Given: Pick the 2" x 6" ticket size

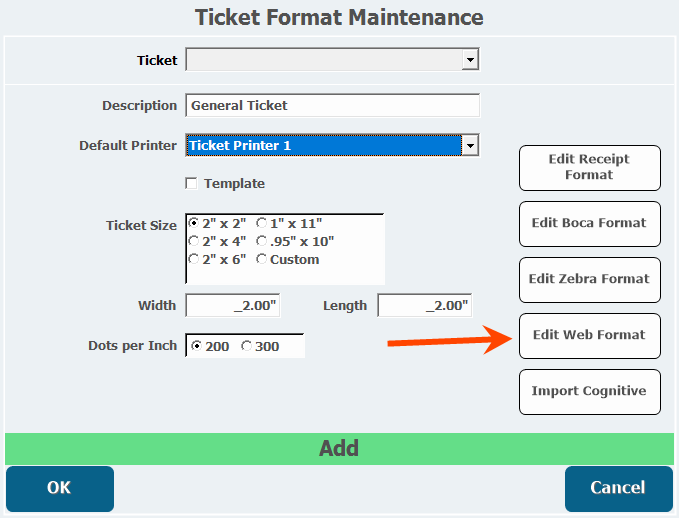Looking at the screenshot, I should (194, 259).
